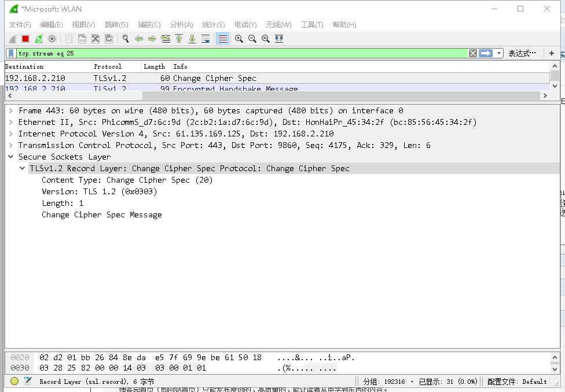
Task: Expand the Ethernet II tree node
Action: 11,122
